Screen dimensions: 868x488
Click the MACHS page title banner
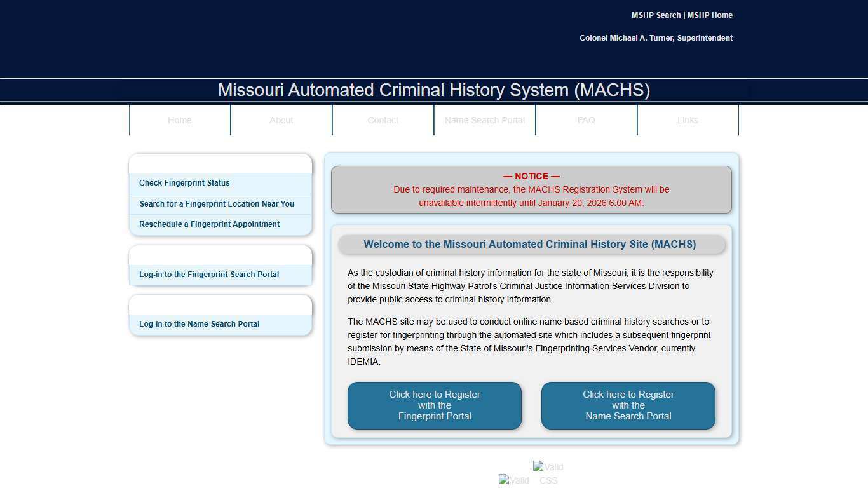434,90
